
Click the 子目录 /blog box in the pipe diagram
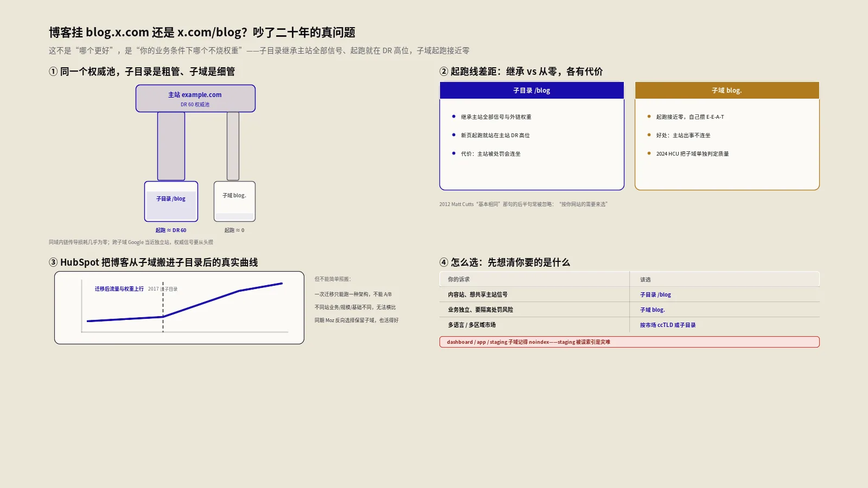point(171,201)
